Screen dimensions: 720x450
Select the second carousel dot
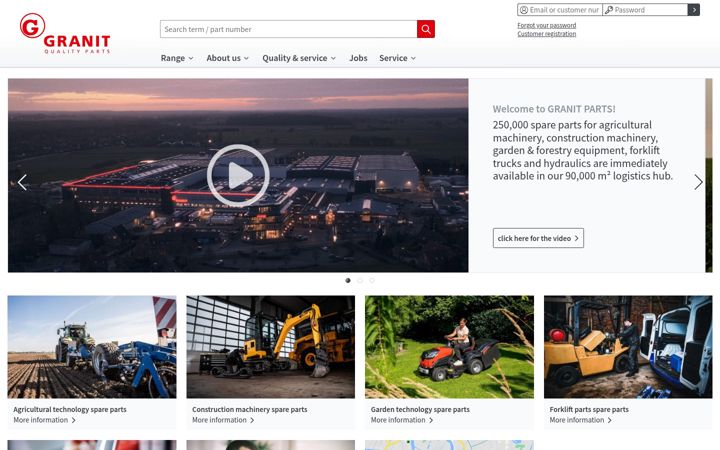360,281
